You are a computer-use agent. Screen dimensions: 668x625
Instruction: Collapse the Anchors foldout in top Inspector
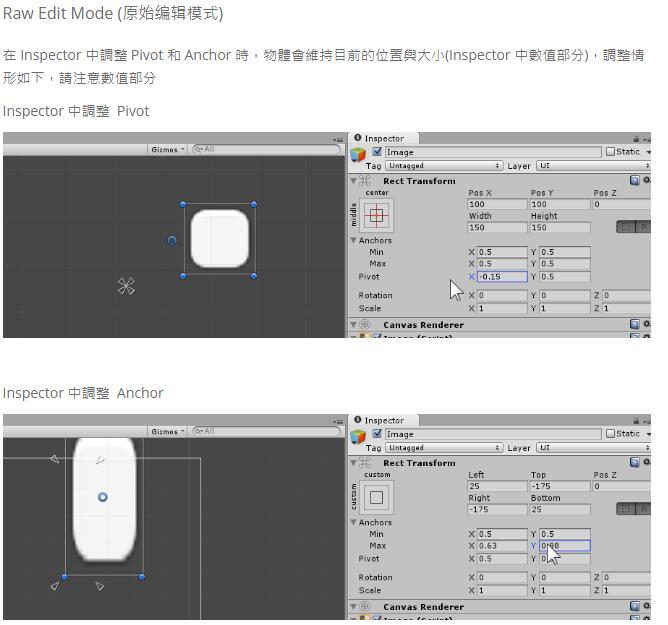(x=353, y=240)
